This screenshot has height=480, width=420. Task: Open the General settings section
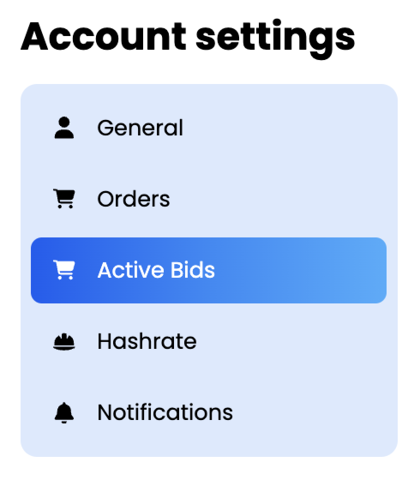(209, 128)
